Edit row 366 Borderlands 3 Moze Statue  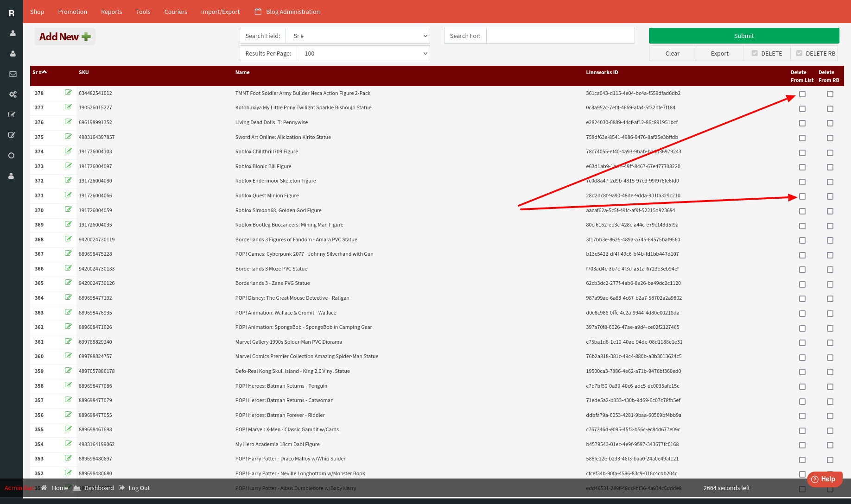(x=68, y=268)
